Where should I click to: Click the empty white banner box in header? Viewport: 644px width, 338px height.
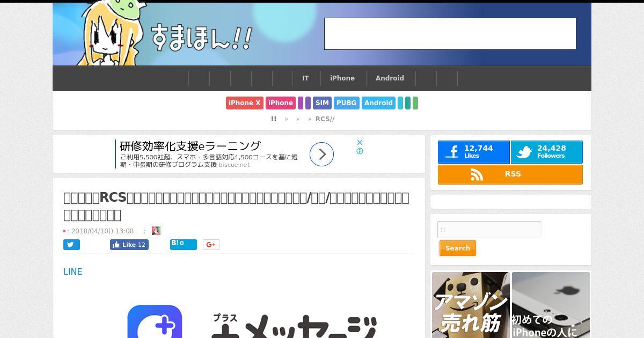point(450,34)
